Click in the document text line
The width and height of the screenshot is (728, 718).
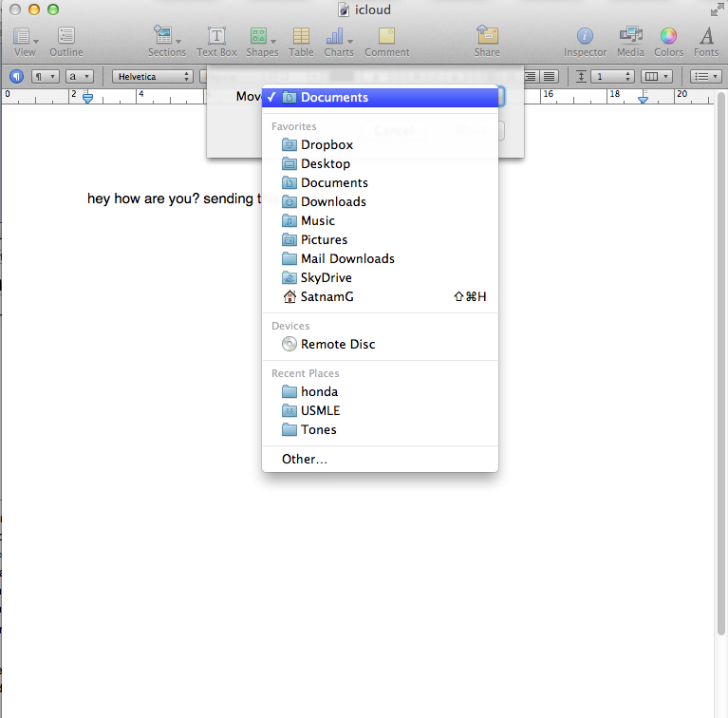pos(174,198)
